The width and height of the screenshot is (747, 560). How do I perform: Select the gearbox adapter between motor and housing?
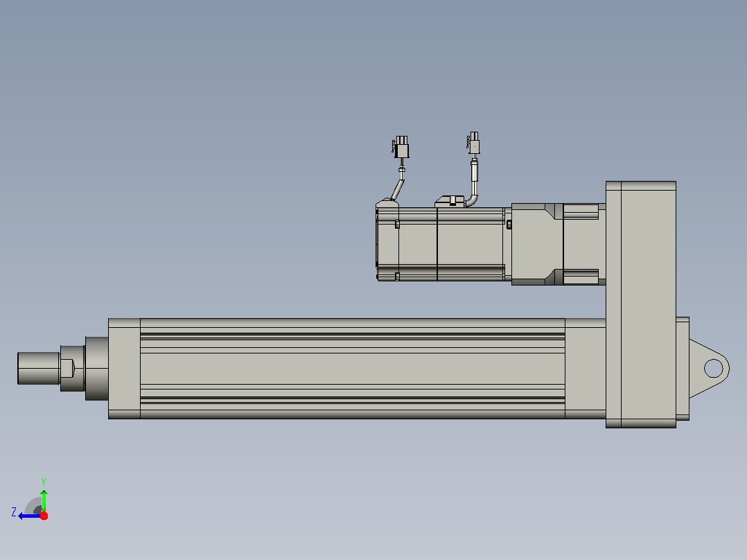[559, 244]
